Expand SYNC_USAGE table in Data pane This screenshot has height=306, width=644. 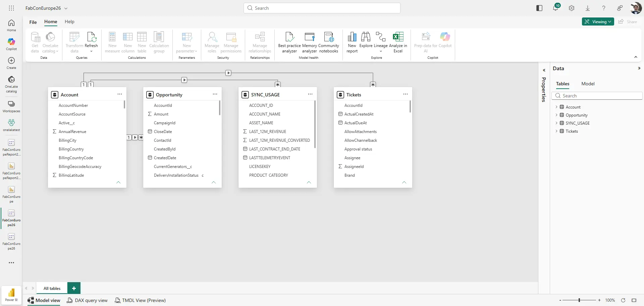[556, 123]
